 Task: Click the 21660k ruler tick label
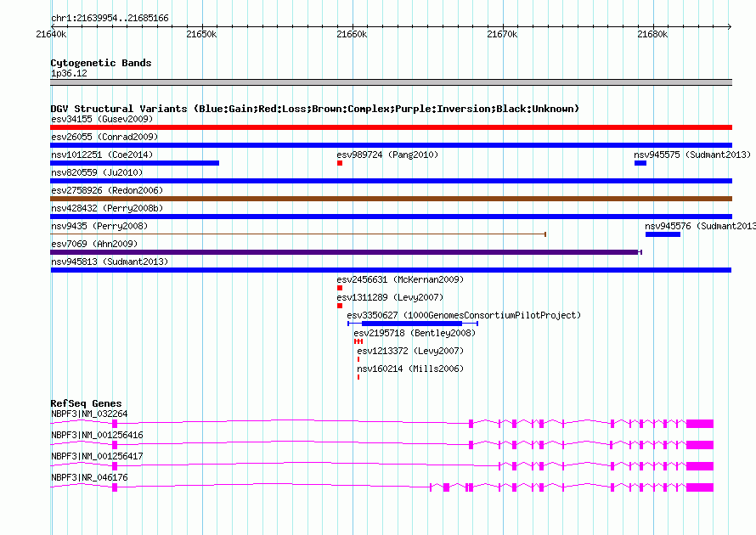[352, 34]
